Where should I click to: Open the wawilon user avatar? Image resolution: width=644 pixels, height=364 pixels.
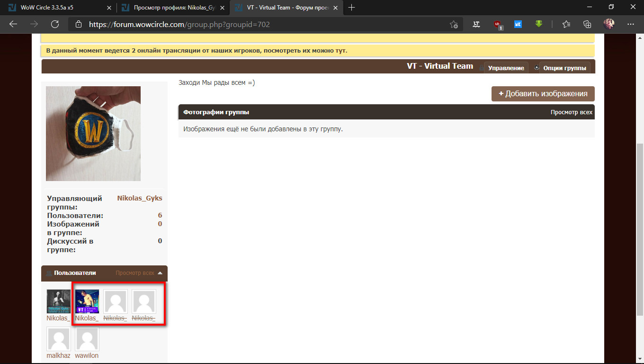(87, 339)
